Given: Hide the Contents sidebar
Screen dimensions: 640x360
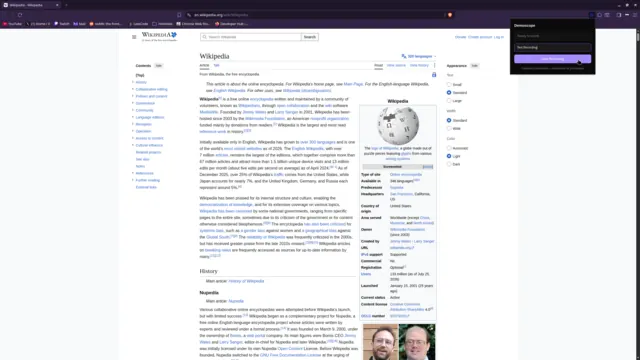Looking at the screenshot, I should tap(158, 66).
